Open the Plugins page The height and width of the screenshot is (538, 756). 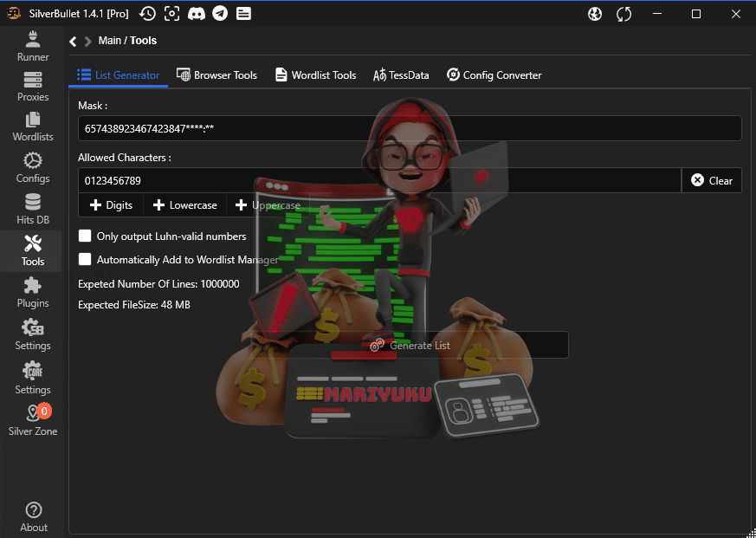[33, 292]
